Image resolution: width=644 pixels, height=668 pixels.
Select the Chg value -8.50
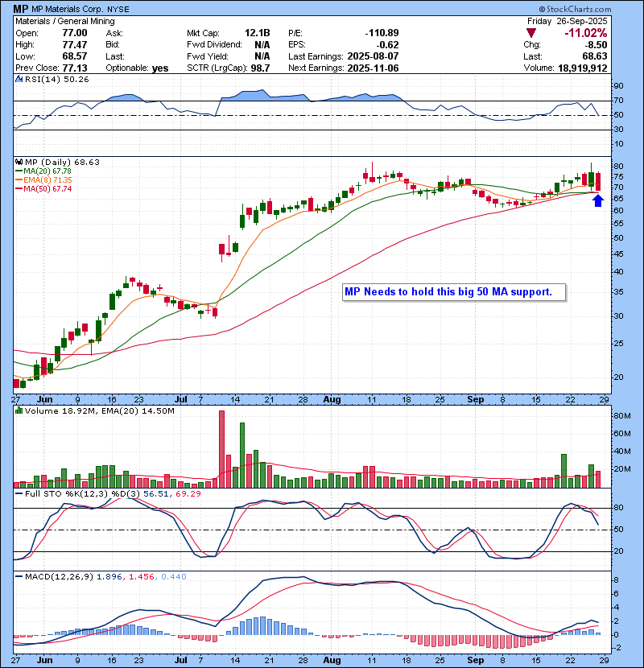[x=596, y=45]
